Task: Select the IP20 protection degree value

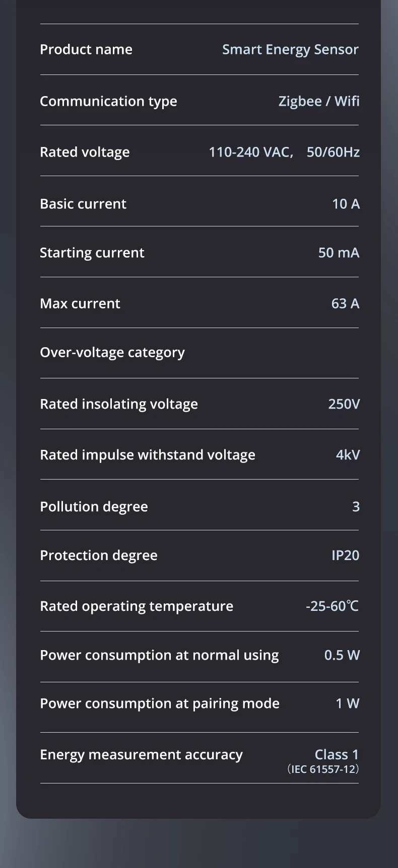Action: tap(345, 556)
